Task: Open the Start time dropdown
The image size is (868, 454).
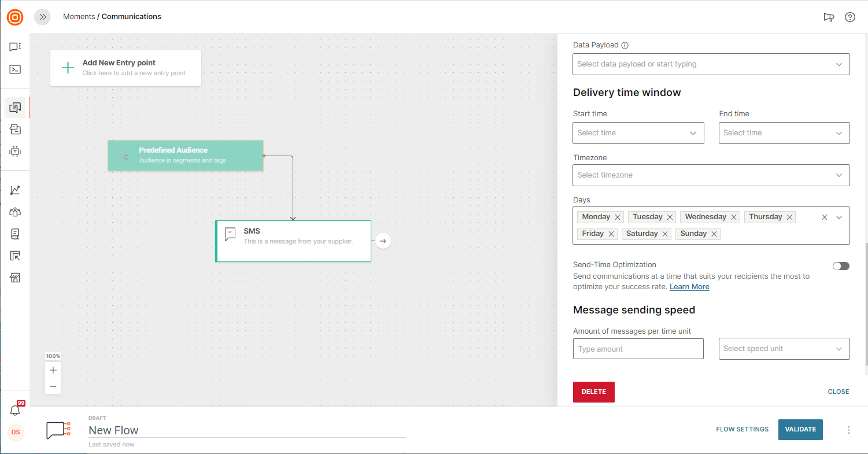Action: (638, 133)
